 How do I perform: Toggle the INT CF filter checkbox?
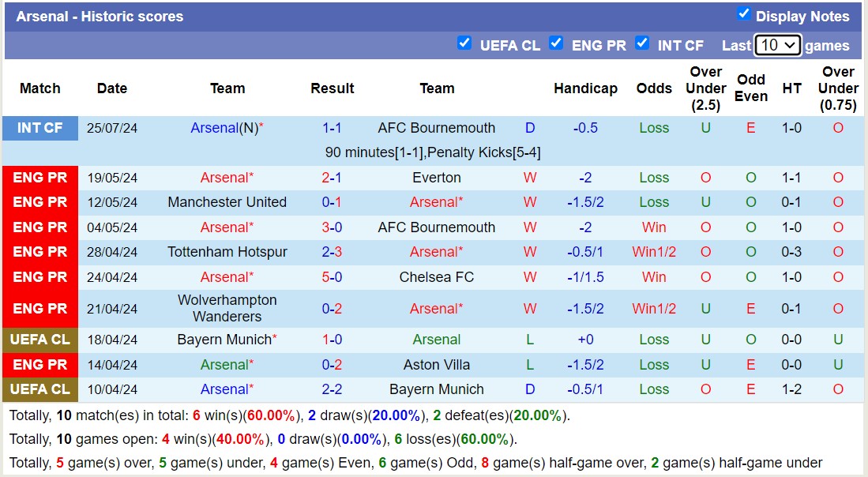tap(642, 44)
